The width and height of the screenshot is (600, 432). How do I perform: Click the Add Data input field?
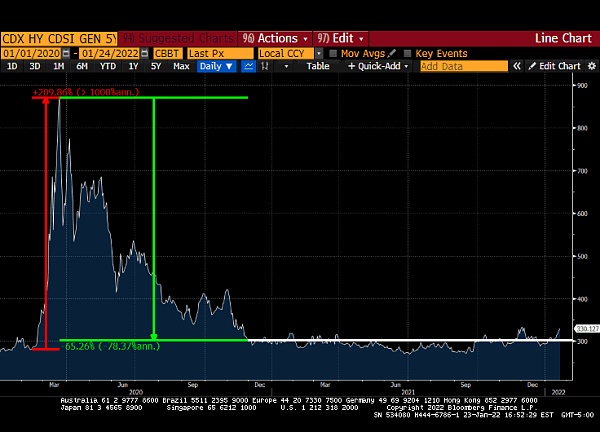click(463, 66)
